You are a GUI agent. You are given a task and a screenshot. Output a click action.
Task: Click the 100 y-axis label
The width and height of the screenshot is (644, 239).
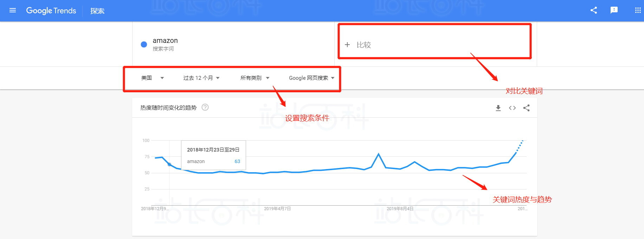146,141
